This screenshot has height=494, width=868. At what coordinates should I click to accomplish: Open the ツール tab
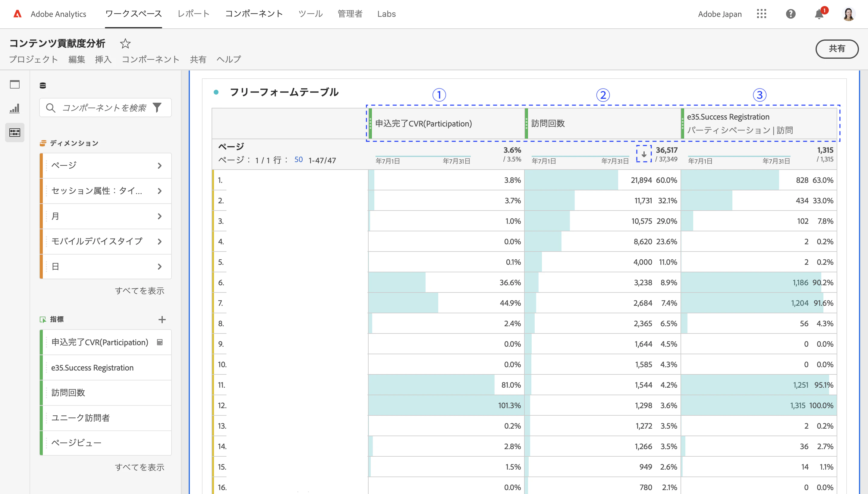coord(310,14)
